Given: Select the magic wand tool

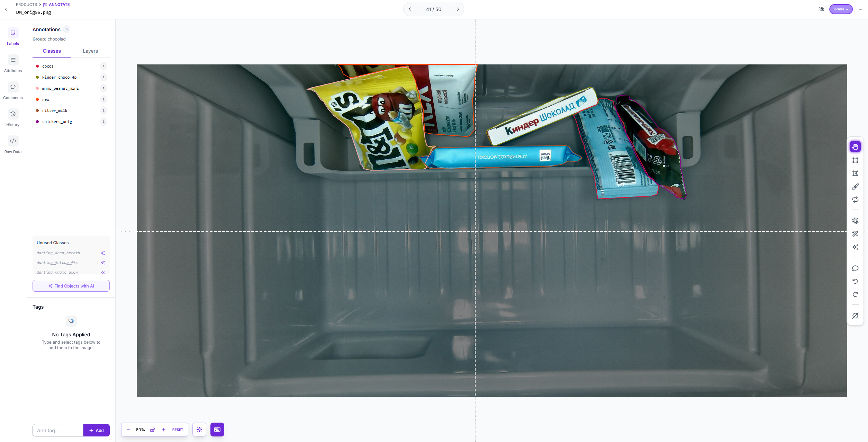Looking at the screenshot, I should click(x=855, y=234).
